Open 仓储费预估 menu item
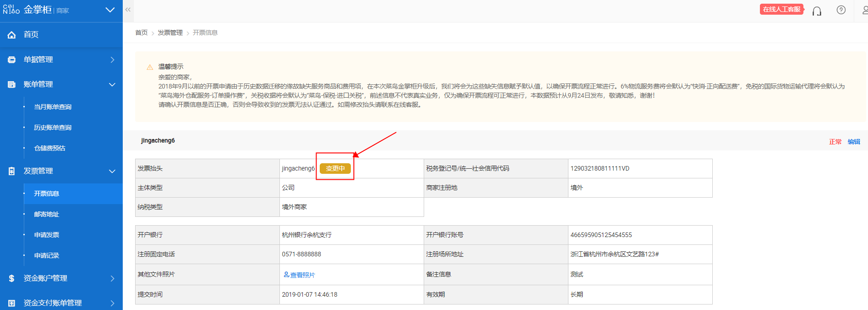The width and height of the screenshot is (868, 310). pyautogui.click(x=49, y=148)
